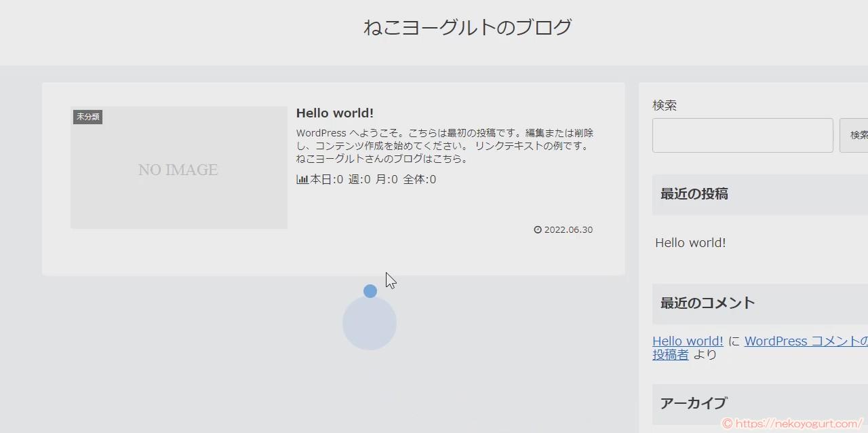868x433 pixels.
Task: Click the blog title ねこヨーグルトのブログ
Action: 467,26
